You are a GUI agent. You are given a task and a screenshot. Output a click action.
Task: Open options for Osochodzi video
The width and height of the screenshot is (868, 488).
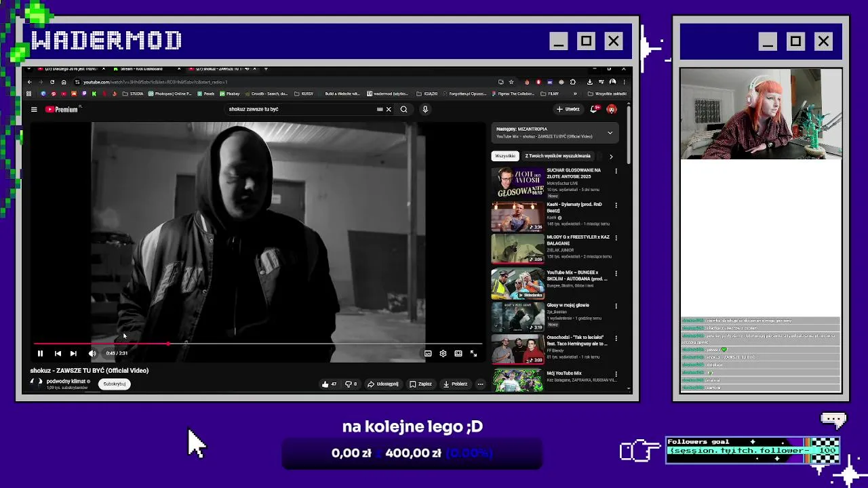(616, 338)
